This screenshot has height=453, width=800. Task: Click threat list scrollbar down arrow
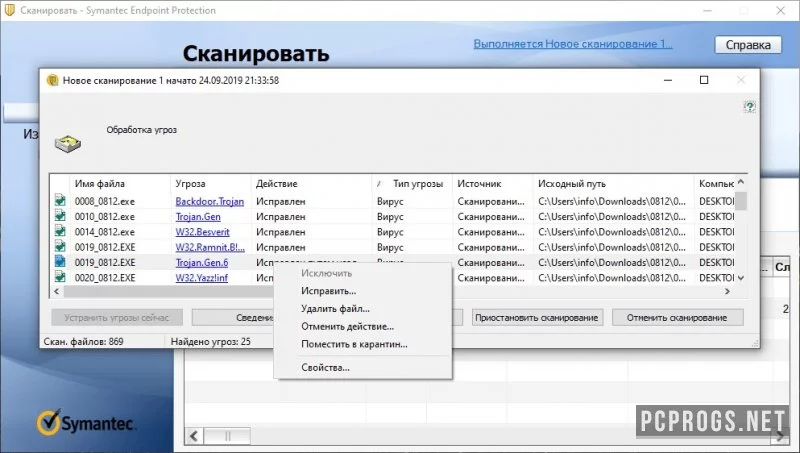741,278
